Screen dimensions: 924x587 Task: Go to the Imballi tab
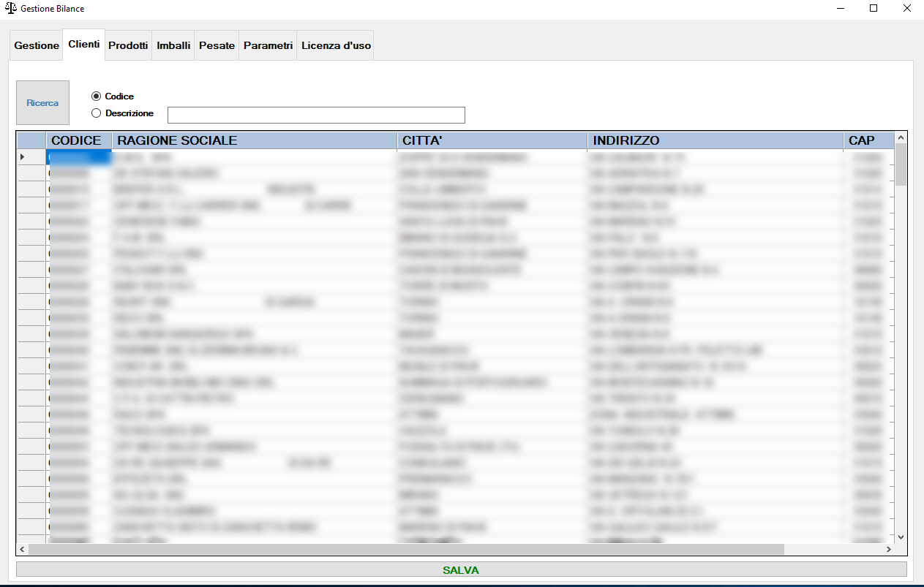(x=173, y=45)
